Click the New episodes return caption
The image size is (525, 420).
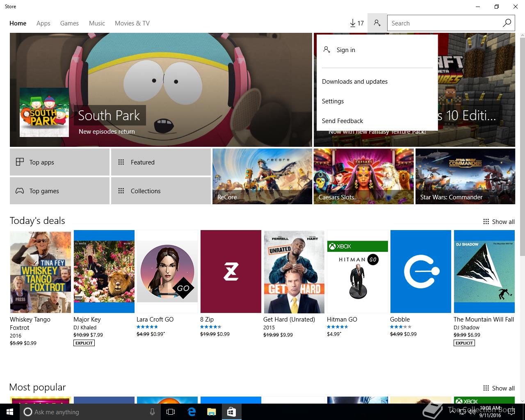point(107,132)
